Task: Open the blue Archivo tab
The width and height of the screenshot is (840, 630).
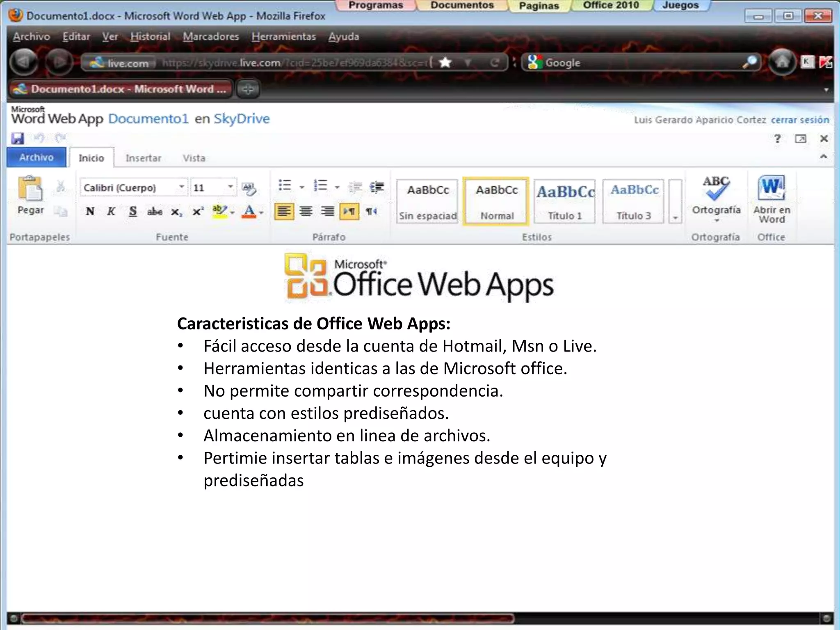Action: pos(36,157)
